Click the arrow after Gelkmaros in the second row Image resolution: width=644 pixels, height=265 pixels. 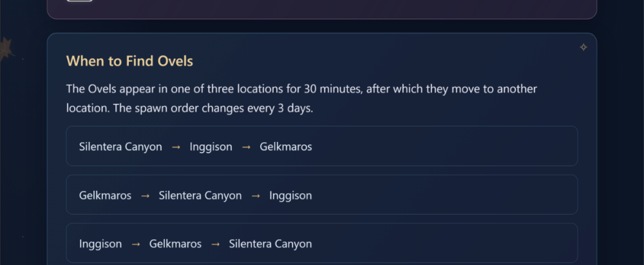point(145,195)
